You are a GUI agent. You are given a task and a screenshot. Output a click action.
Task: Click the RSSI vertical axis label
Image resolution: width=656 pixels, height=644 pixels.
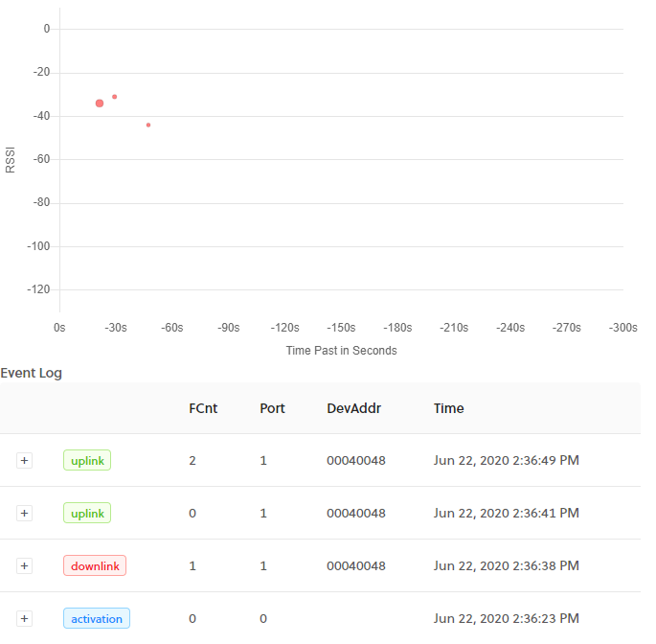11,159
